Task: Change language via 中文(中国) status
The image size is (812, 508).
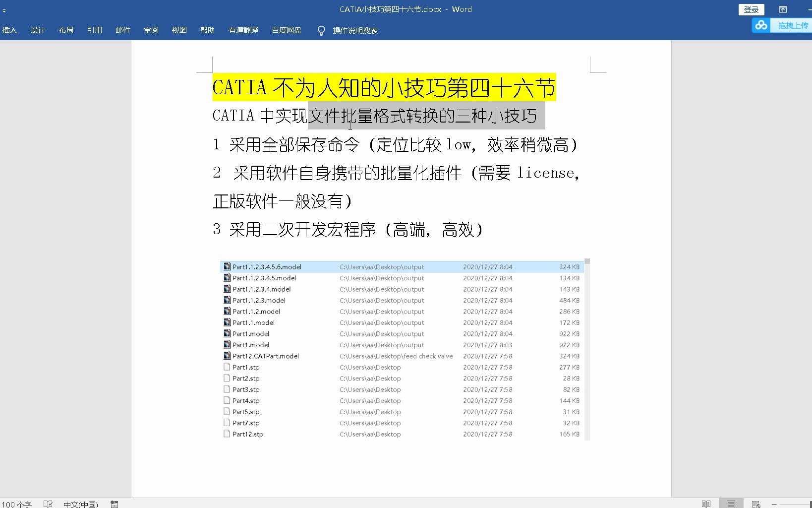Action: (x=81, y=504)
